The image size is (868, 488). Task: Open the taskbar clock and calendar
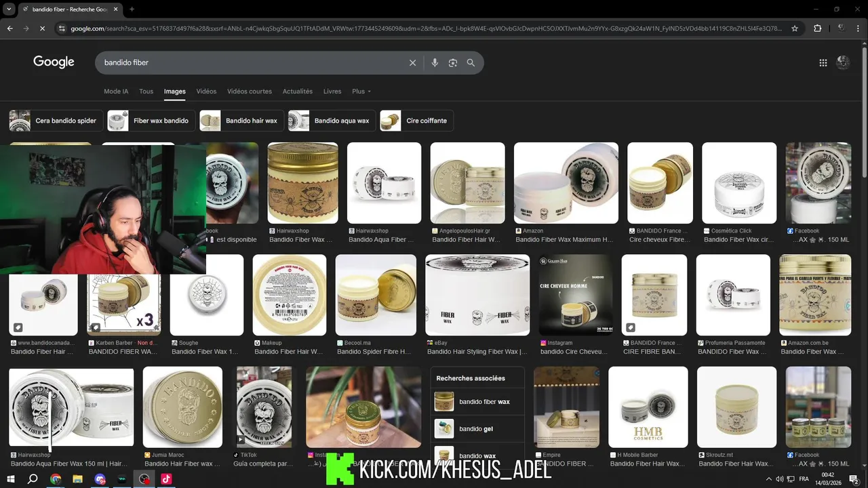(828, 479)
